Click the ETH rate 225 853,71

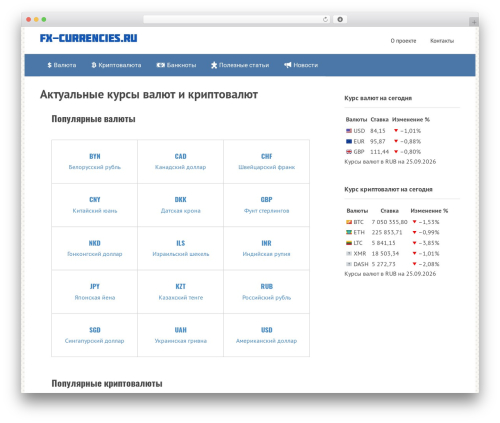[387, 232]
